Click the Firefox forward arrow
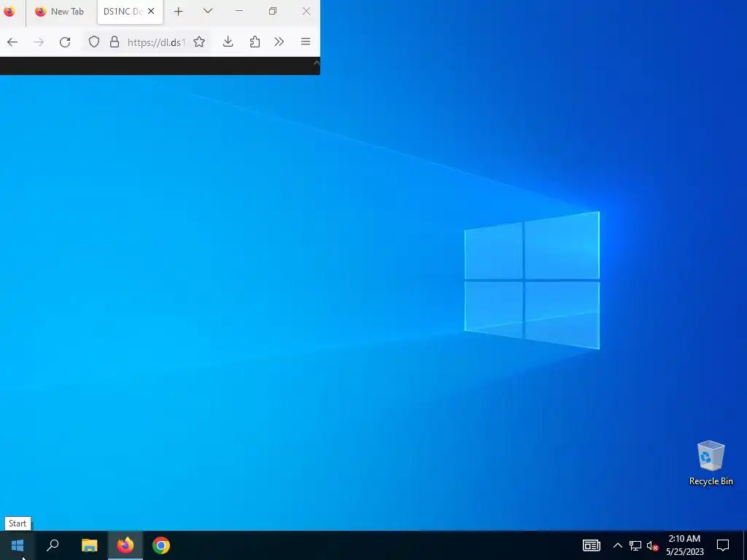 pyautogui.click(x=39, y=42)
